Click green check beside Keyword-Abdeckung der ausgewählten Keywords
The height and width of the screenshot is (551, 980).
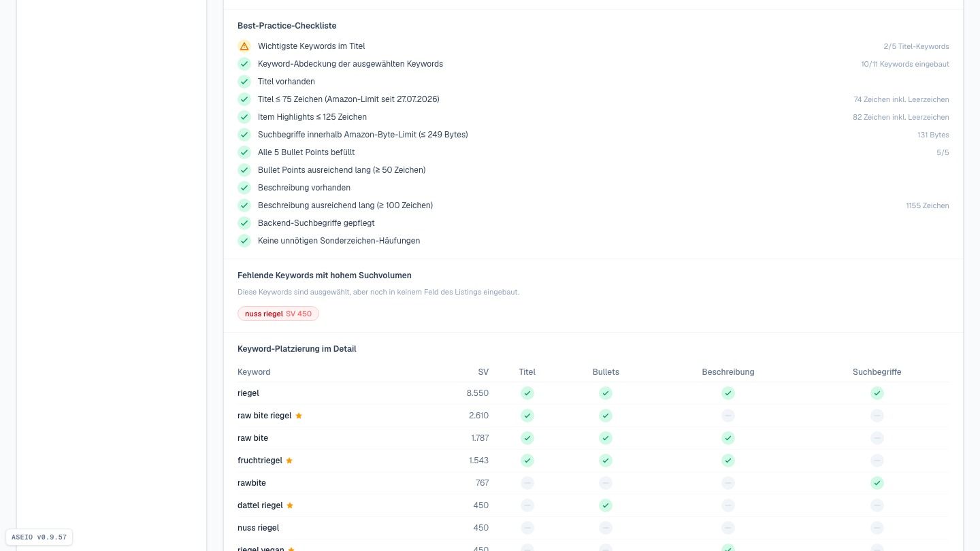(x=244, y=64)
